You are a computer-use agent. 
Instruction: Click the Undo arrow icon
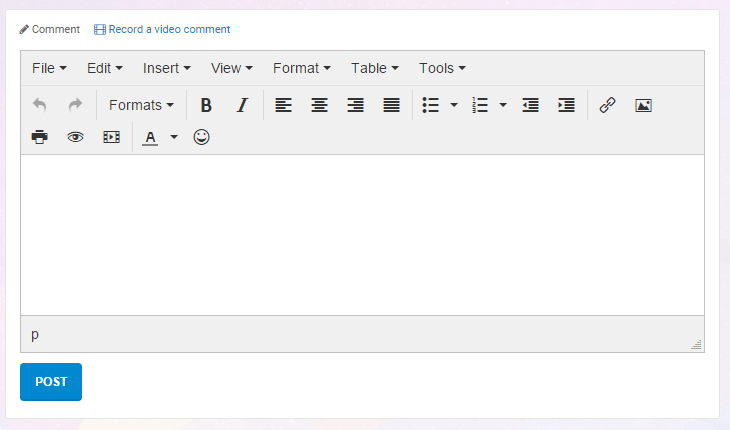point(40,105)
